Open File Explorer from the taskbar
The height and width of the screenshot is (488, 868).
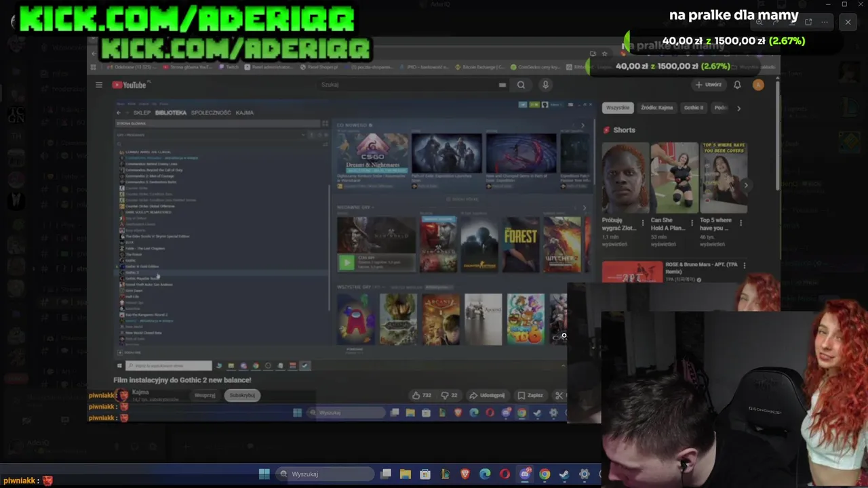tap(405, 474)
